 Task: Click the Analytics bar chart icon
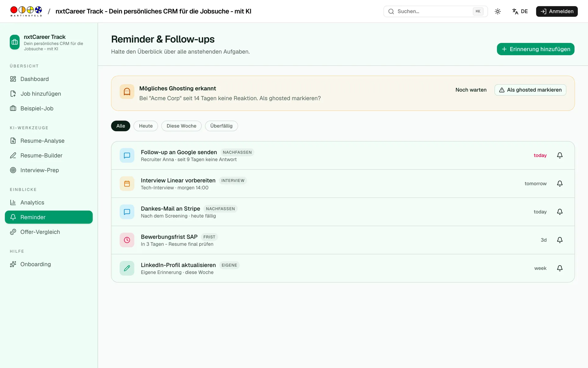[x=13, y=202]
